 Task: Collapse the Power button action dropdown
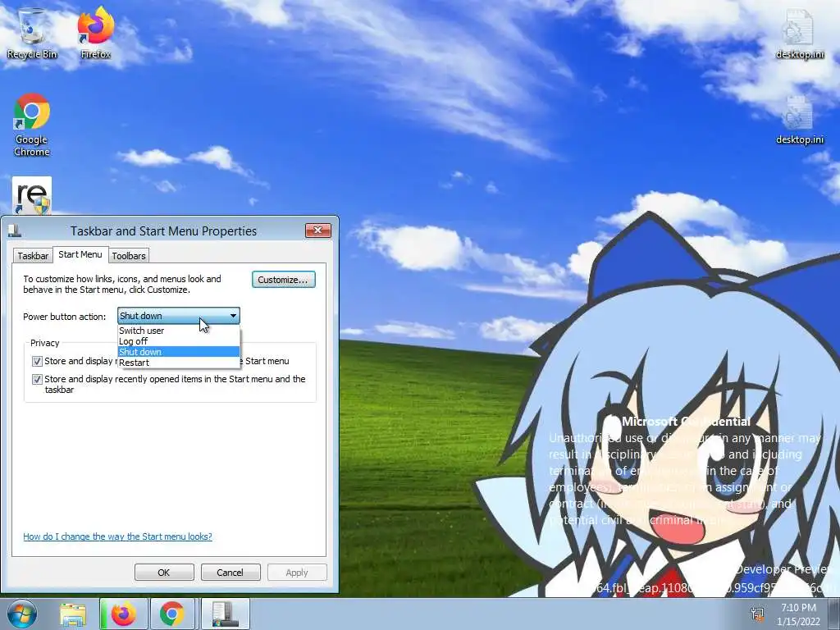click(178, 316)
